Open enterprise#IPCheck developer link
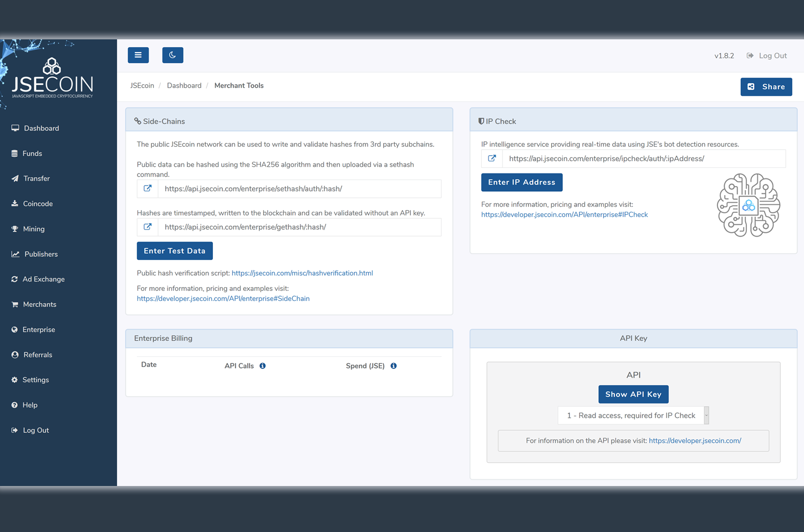Image resolution: width=804 pixels, height=532 pixels. pyautogui.click(x=564, y=214)
